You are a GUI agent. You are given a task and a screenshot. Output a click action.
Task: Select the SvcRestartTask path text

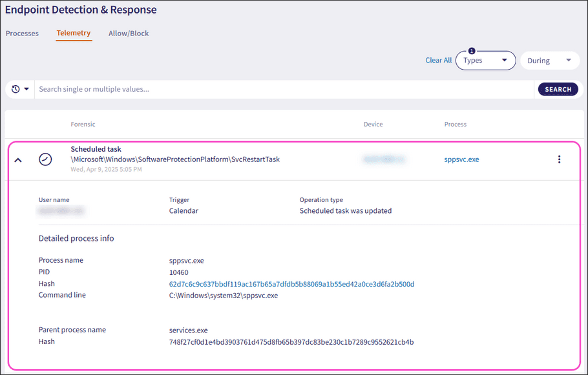coord(175,159)
